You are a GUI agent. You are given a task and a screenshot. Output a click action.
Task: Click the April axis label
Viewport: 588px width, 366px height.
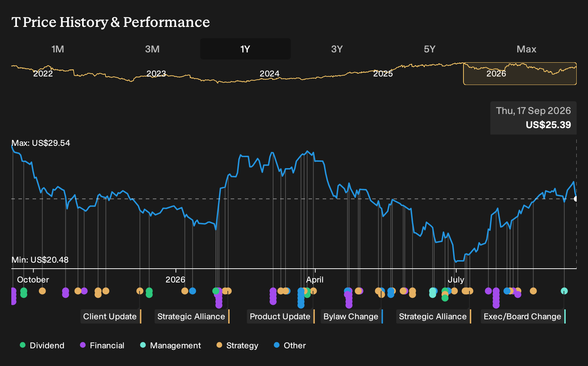coord(315,280)
